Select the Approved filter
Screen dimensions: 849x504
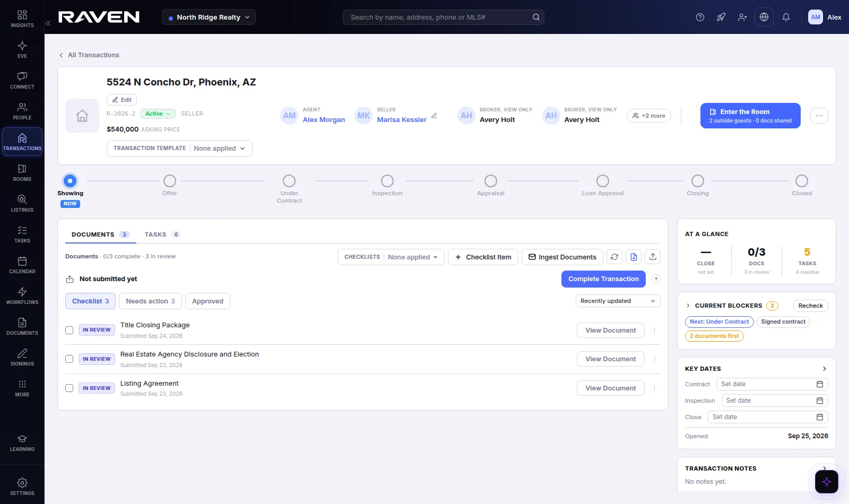(x=207, y=301)
